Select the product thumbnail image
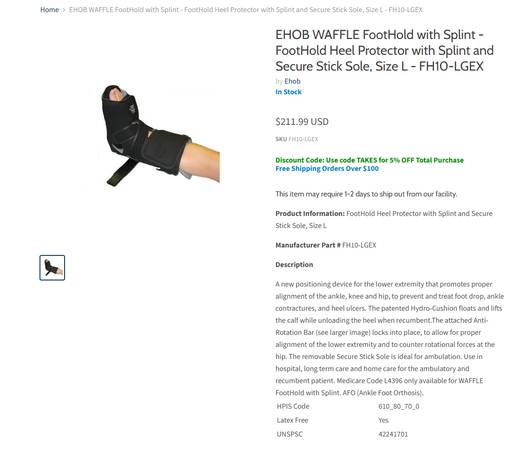This screenshot has width=525, height=450. click(52, 268)
